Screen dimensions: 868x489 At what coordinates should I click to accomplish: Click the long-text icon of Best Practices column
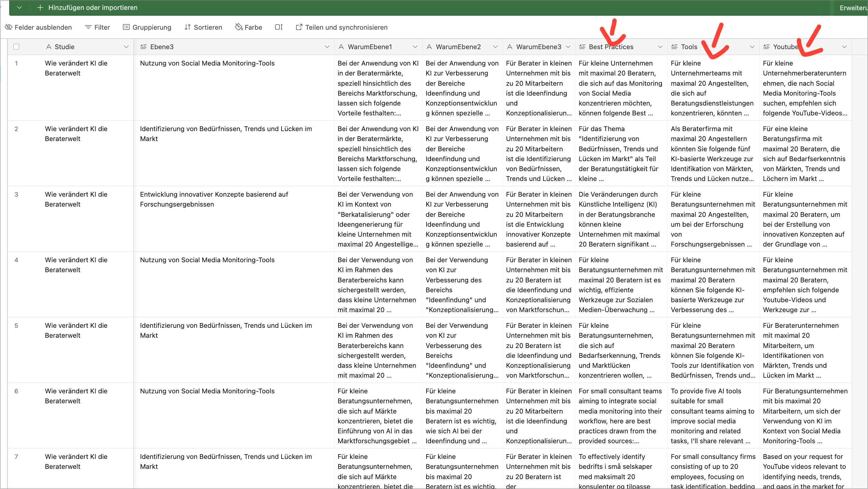[582, 47]
